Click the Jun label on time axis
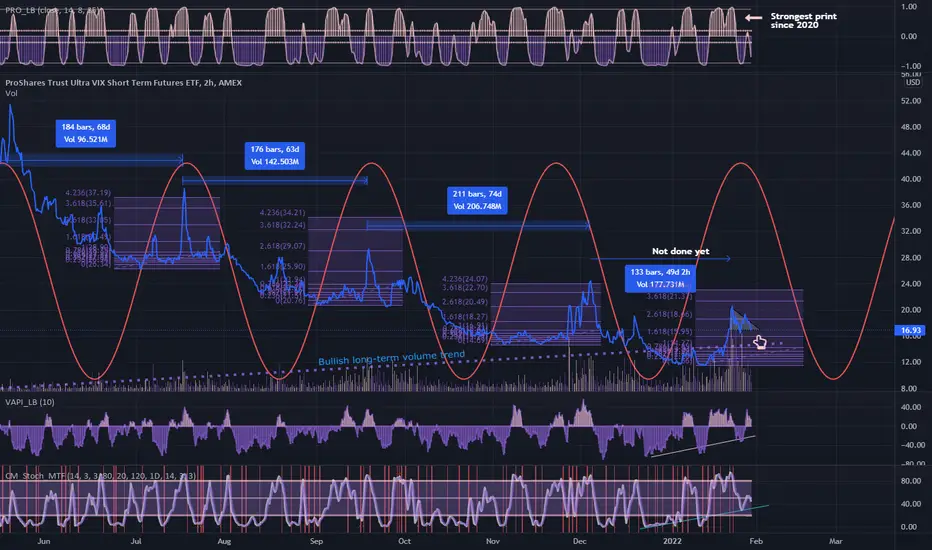Viewport: 932px width, 550px height. pos(43,541)
